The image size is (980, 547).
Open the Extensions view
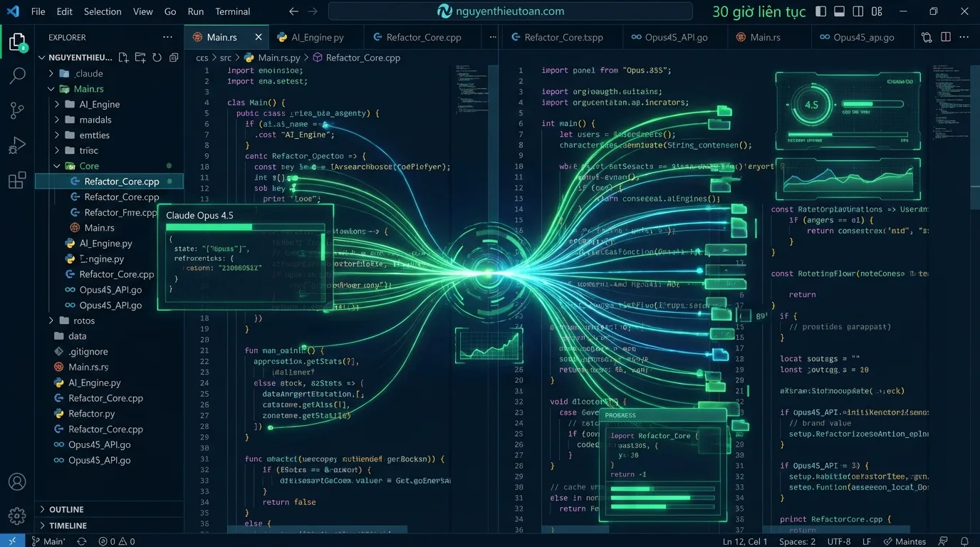tap(17, 180)
